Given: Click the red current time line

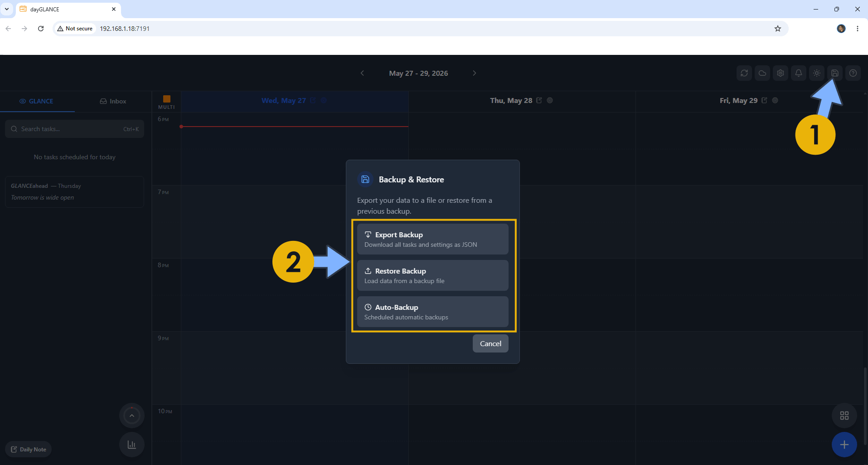Looking at the screenshot, I should point(295,127).
